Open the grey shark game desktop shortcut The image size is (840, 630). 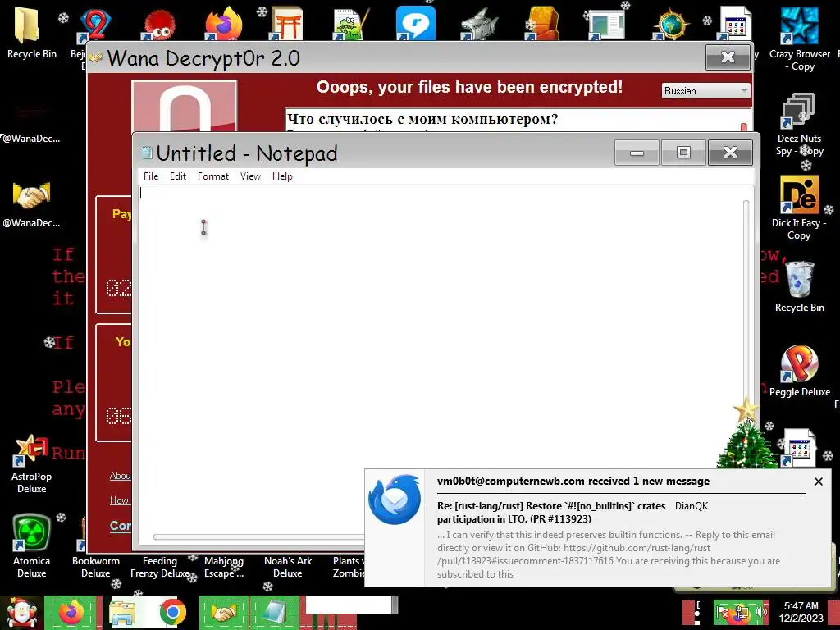click(479, 25)
